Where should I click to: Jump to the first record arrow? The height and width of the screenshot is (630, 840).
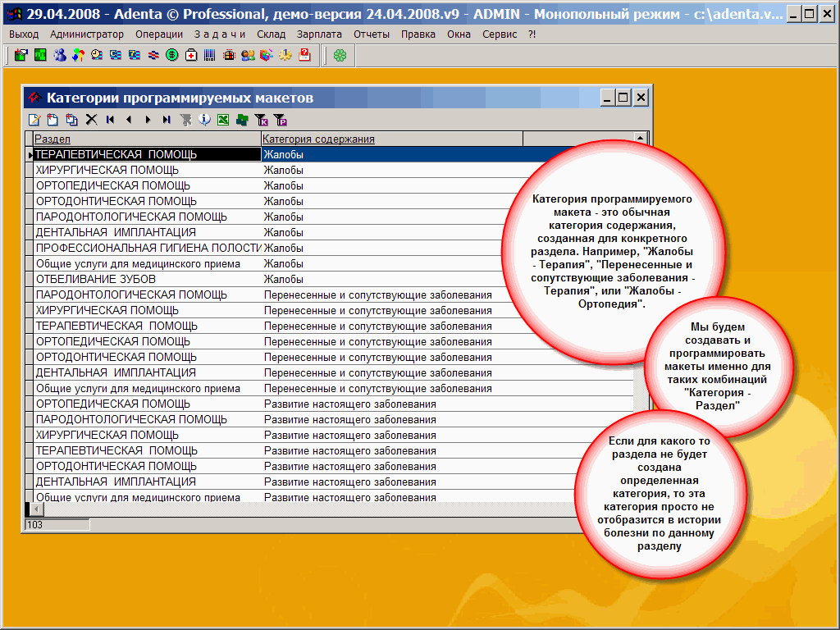point(109,120)
